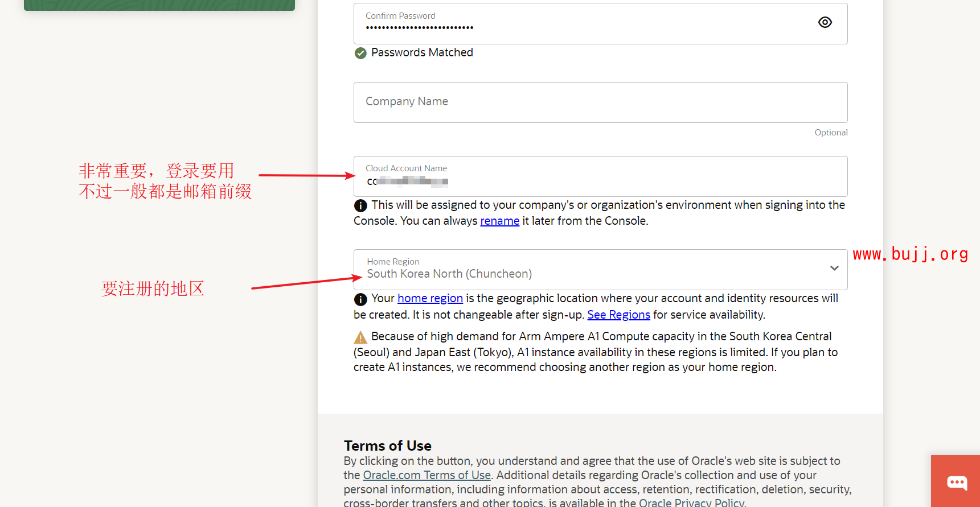Click into the Company Name field
The height and width of the screenshot is (507, 980).
(x=600, y=102)
